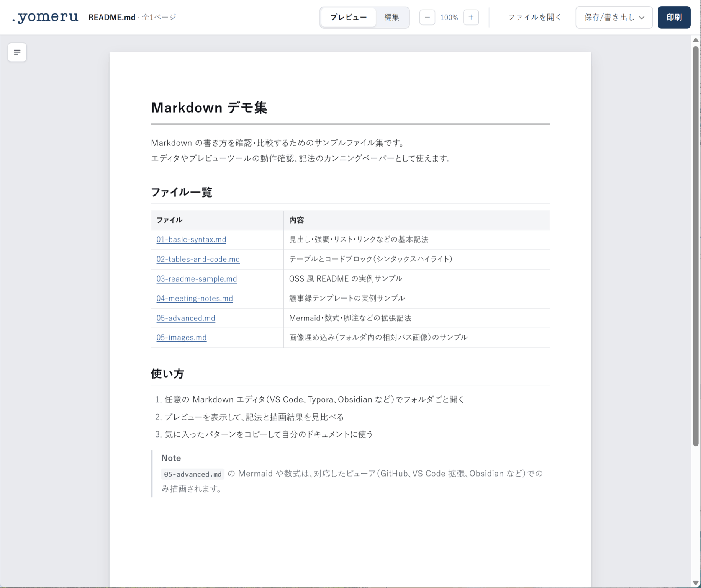701x588 pixels.
Task: Switch to the プレビュー tab
Action: [348, 17]
